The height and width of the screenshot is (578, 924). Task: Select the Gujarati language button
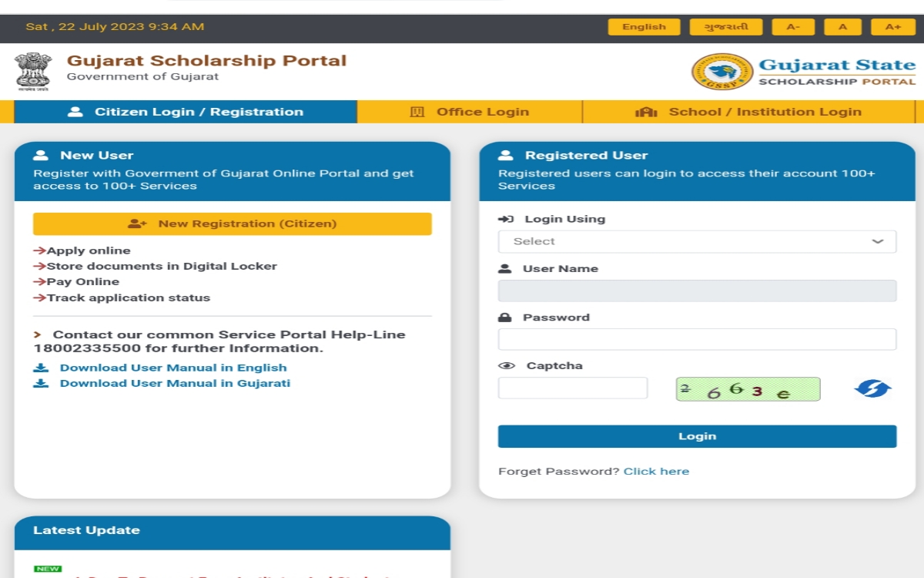tap(728, 26)
